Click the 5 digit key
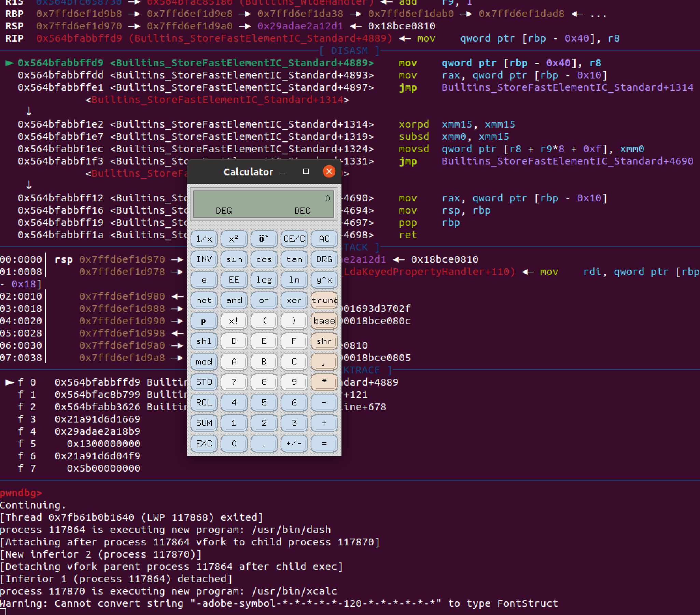700x615 pixels. pos(264,402)
